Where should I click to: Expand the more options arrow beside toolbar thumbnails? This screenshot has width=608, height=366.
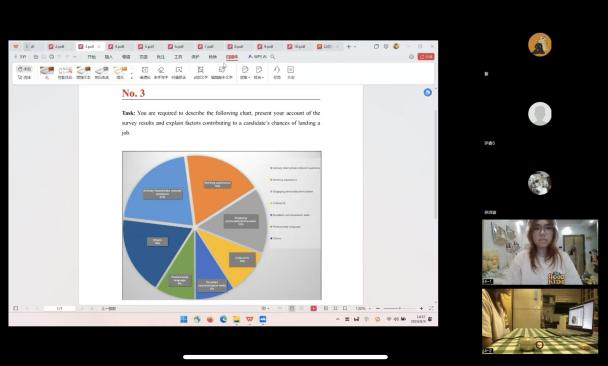point(131,76)
